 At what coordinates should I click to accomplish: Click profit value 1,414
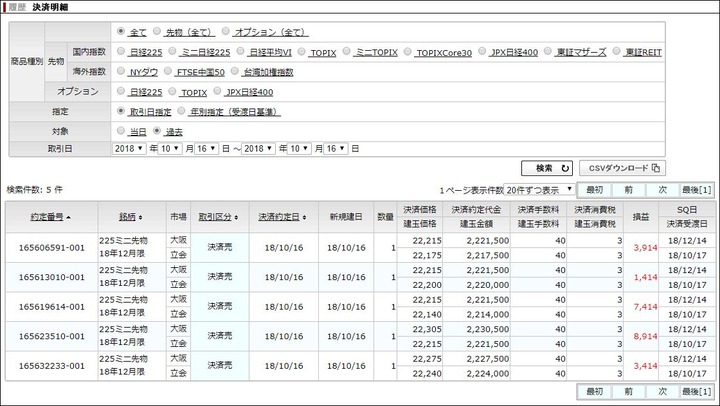[646, 277]
